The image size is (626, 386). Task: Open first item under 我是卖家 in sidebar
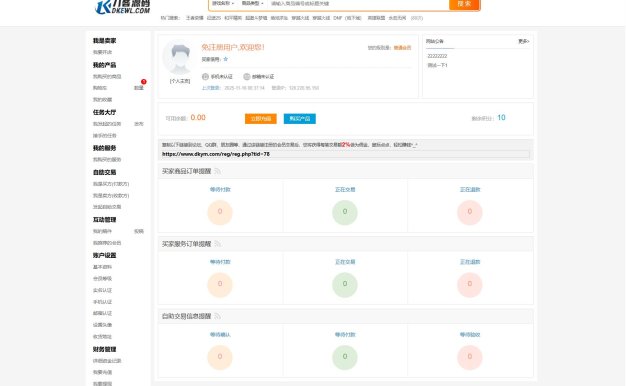tap(103, 52)
